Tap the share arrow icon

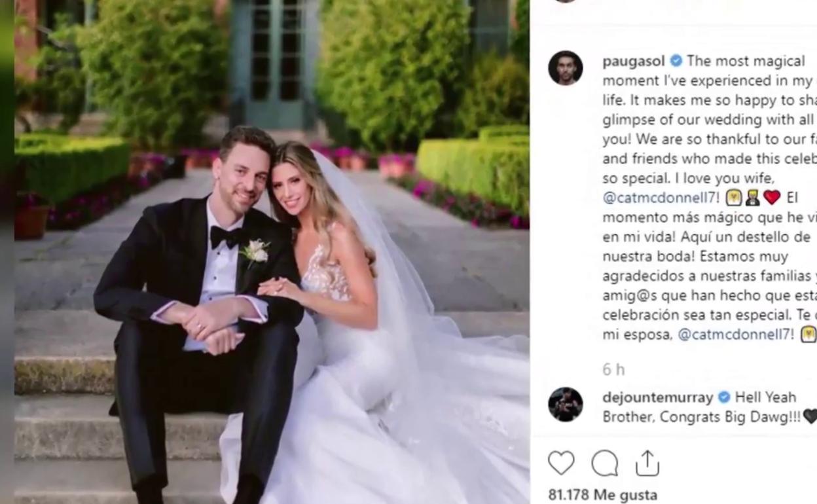[x=647, y=463]
